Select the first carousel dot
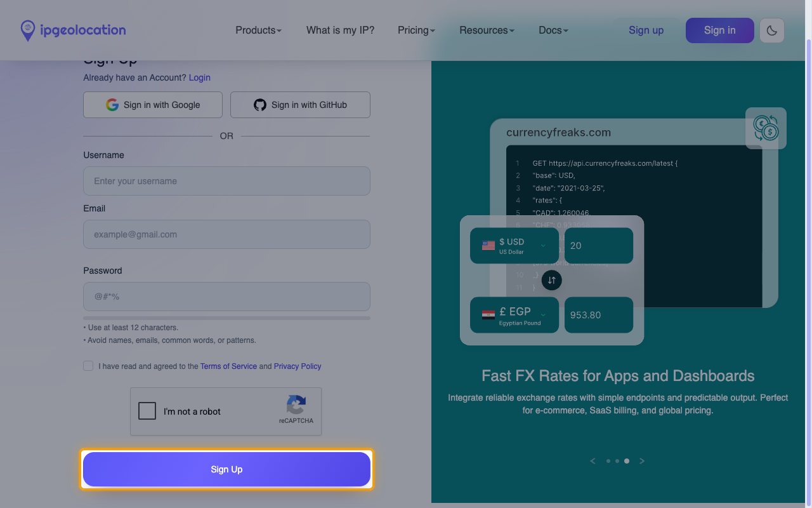 click(608, 461)
